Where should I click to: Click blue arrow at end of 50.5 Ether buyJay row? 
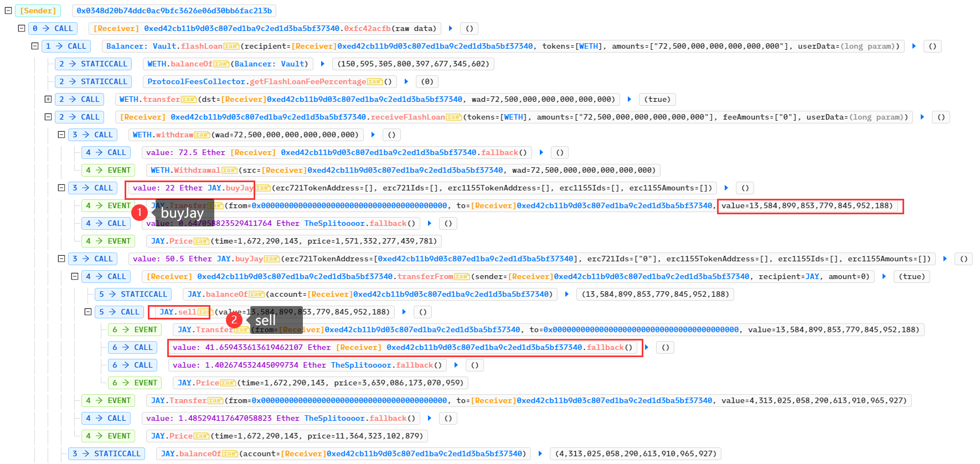pos(945,259)
